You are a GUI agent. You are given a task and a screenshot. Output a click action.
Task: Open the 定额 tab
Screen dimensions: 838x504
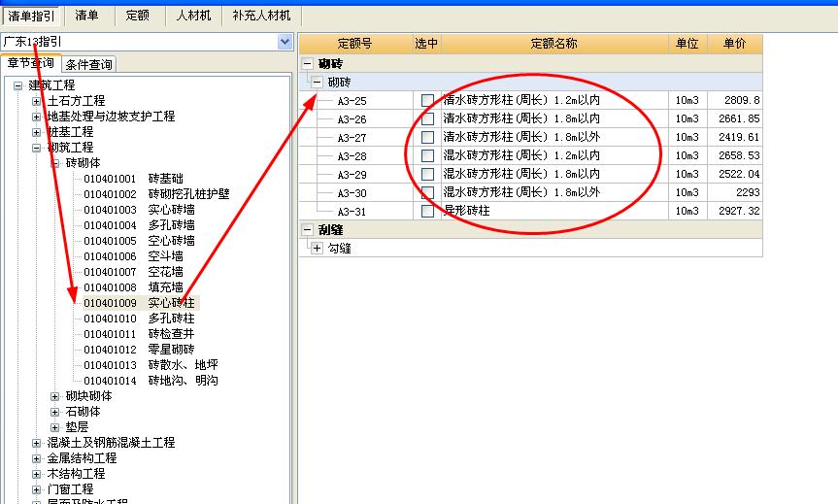pyautogui.click(x=137, y=16)
